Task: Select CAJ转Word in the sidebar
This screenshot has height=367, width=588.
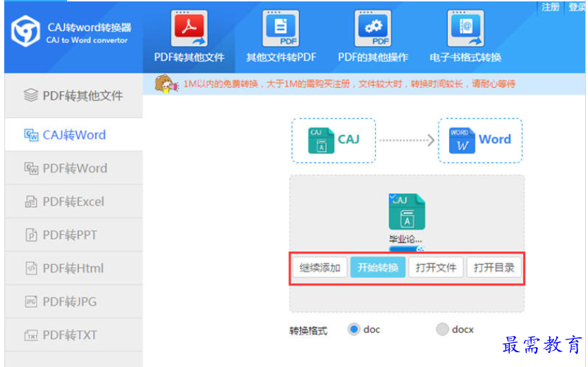Action: click(x=73, y=135)
